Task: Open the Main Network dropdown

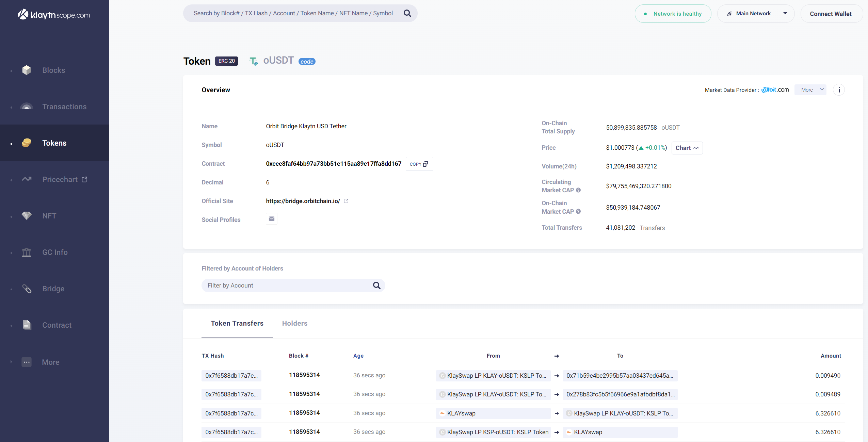Action: [x=756, y=14]
